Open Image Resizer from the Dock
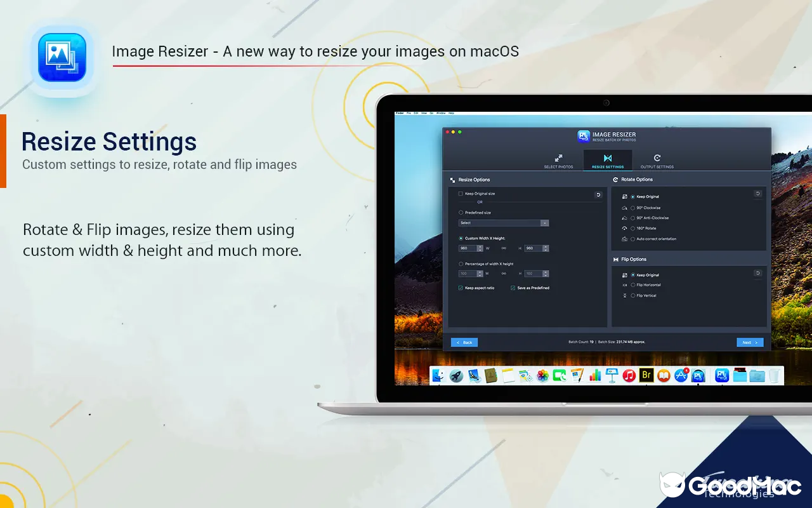812x508 pixels. point(697,375)
